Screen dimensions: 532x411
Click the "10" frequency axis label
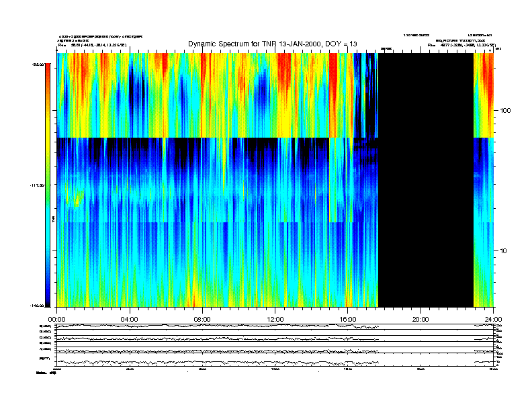click(504, 251)
